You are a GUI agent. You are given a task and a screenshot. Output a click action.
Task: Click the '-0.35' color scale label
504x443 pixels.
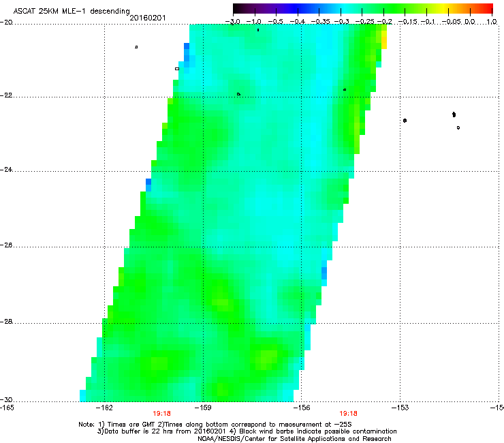pos(321,22)
